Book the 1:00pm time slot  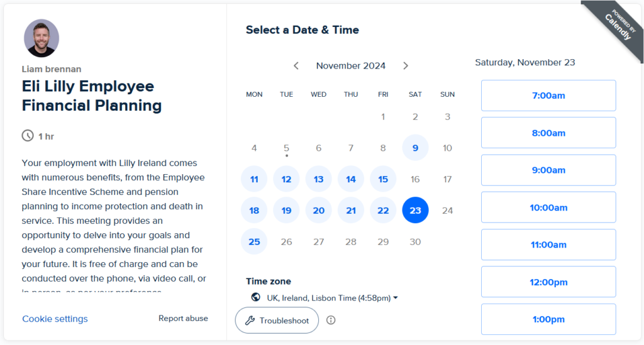[x=548, y=319]
